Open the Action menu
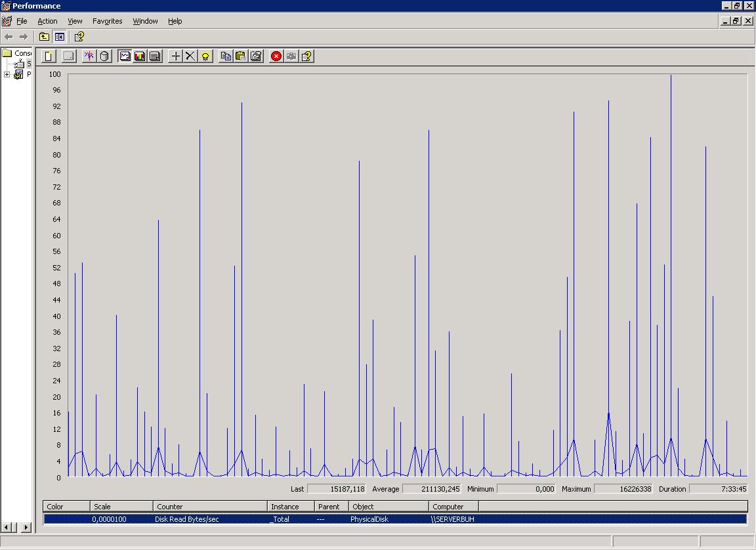 pos(47,21)
